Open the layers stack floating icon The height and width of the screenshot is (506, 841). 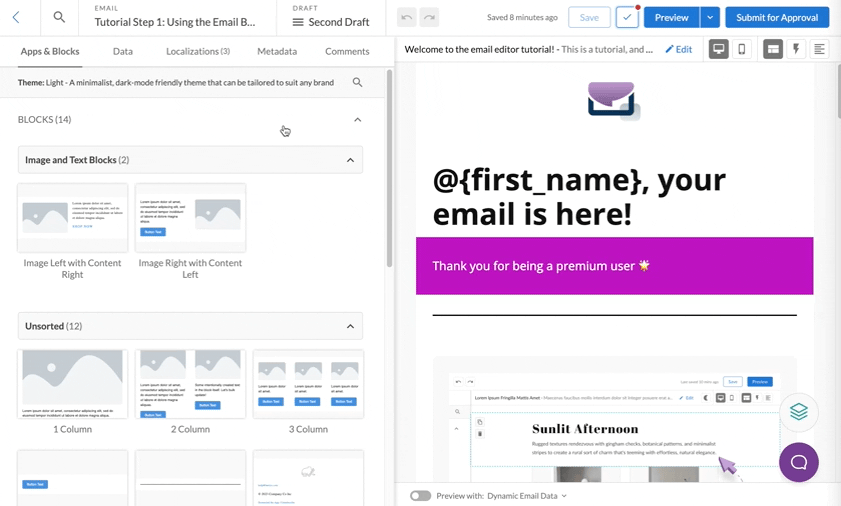(799, 412)
